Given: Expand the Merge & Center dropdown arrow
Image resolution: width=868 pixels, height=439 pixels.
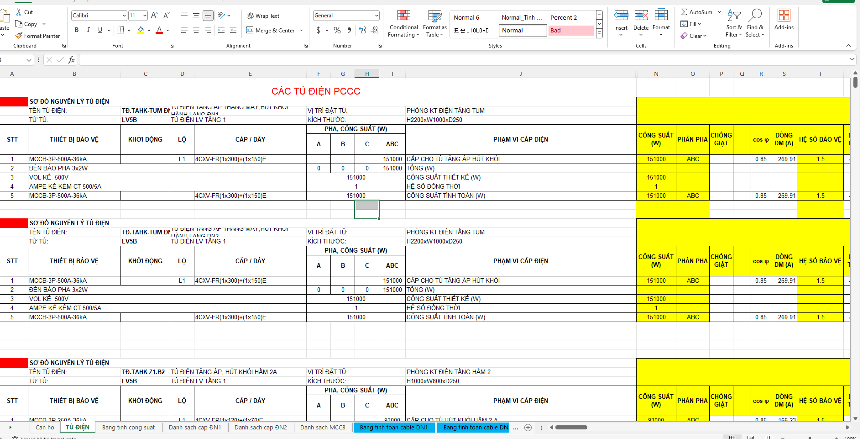Looking at the screenshot, I should click(x=302, y=31).
